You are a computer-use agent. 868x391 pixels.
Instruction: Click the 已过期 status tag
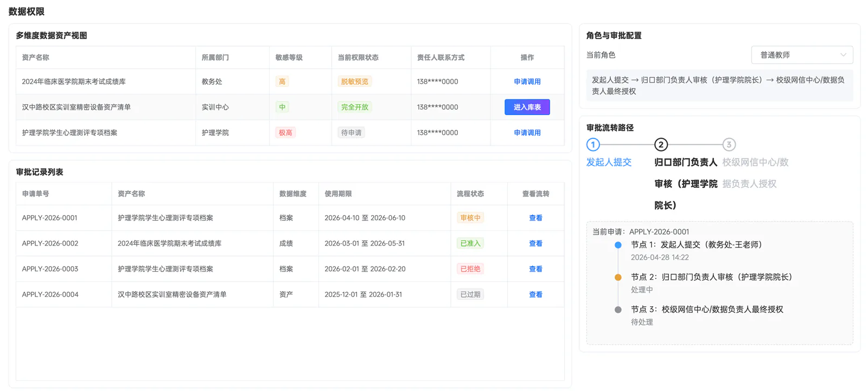coord(470,294)
